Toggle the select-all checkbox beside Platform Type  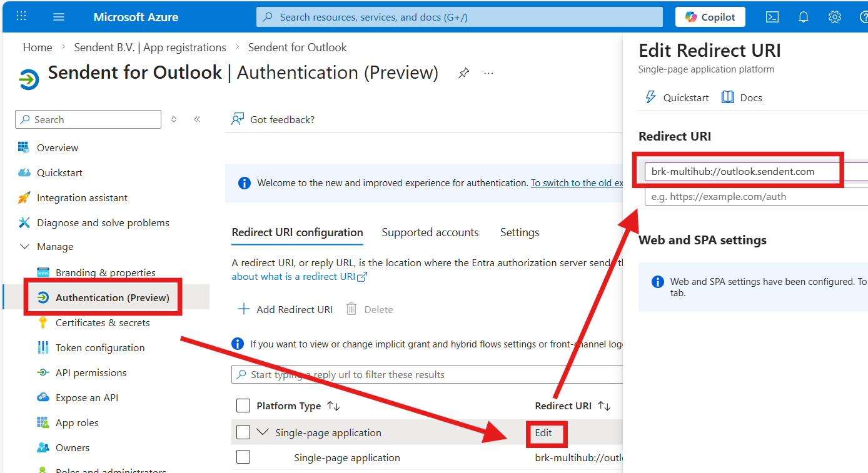[x=243, y=406]
